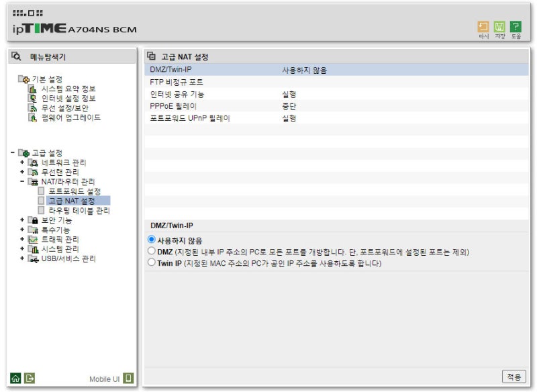The height and width of the screenshot is (392, 537).
Task: Click the home icon at bottom left
Action: (x=15, y=377)
